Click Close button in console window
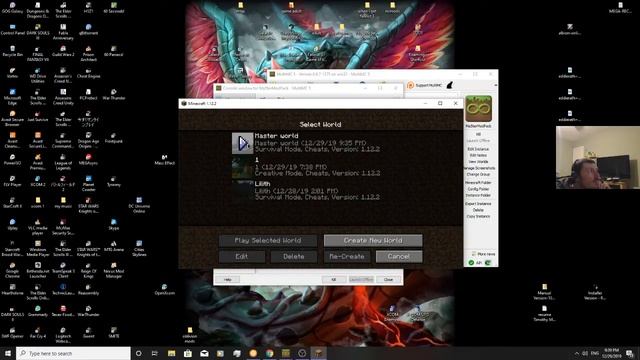This screenshot has height=360, width=640. 389,280
